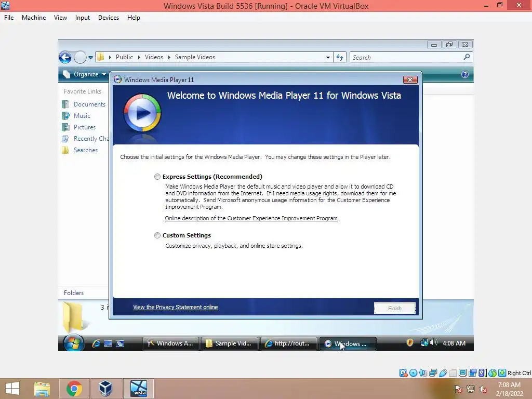
Task: Close the Windows Media Player 11 dialog
Action: coord(410,79)
